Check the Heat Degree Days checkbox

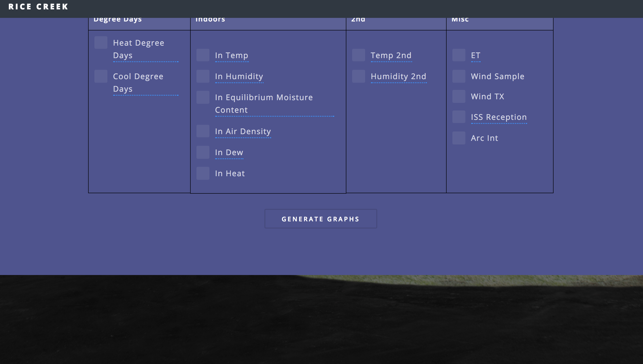tap(101, 42)
